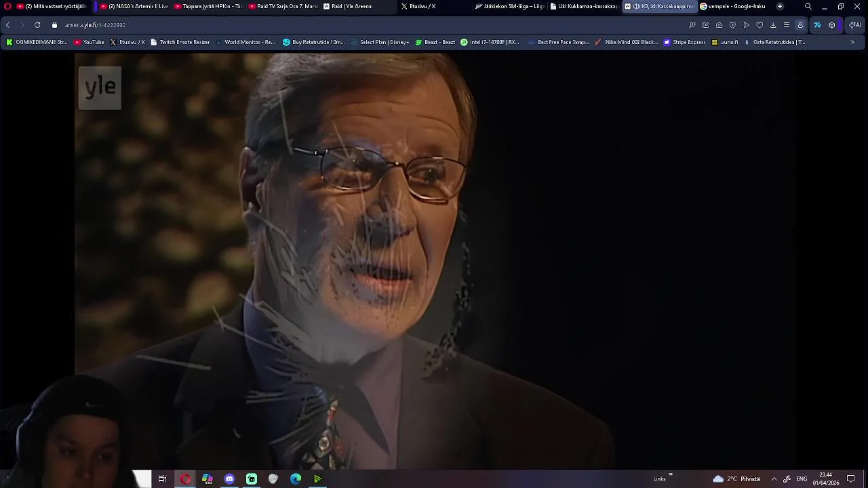Screen dimensions: 868x488
Task: Open the Opera menu logo icon
Action: (7, 6)
